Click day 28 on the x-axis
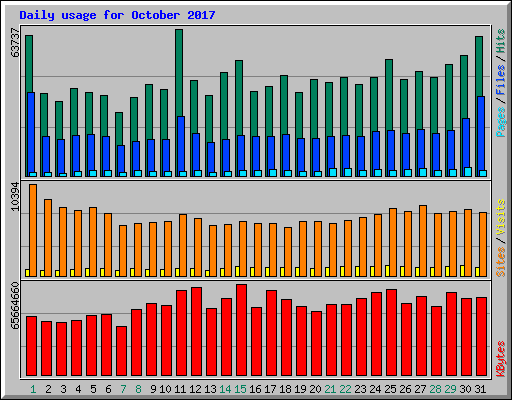The image size is (512, 400). tap(435, 389)
